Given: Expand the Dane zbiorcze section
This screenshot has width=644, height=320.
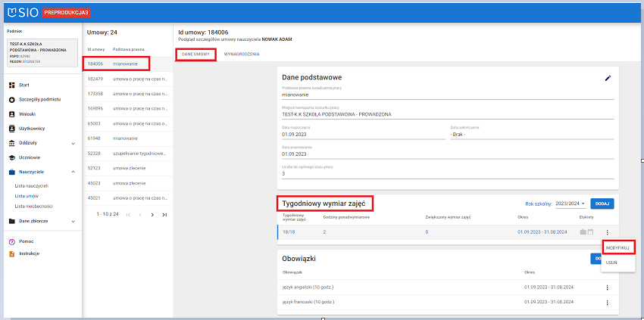Looking at the screenshot, I should tap(73, 221).
